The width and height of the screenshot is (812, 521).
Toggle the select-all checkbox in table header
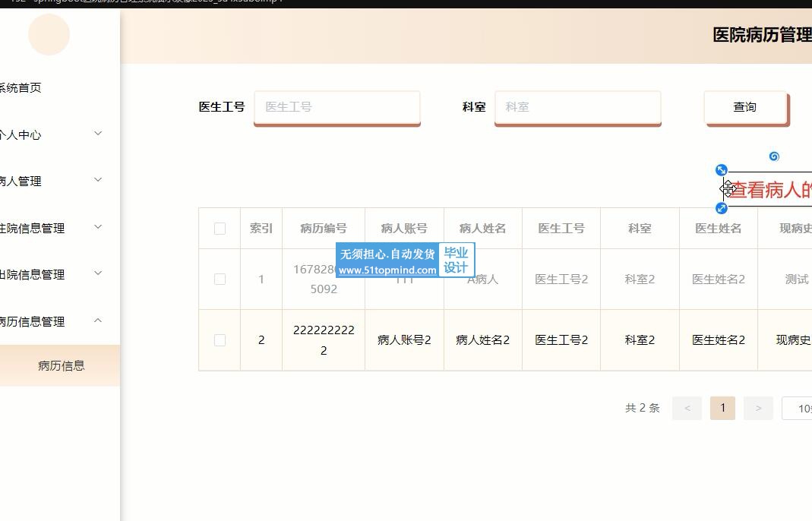(x=220, y=229)
